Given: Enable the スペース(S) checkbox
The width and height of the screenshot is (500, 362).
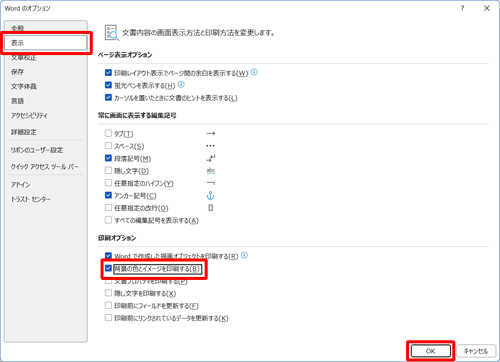Looking at the screenshot, I should pos(108,146).
